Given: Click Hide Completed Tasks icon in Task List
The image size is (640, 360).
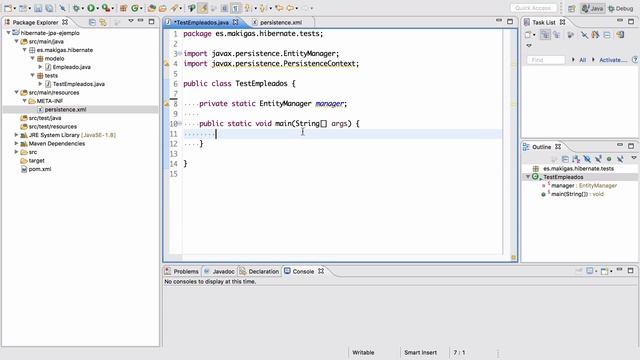Looking at the screenshot, I should click(x=584, y=35).
